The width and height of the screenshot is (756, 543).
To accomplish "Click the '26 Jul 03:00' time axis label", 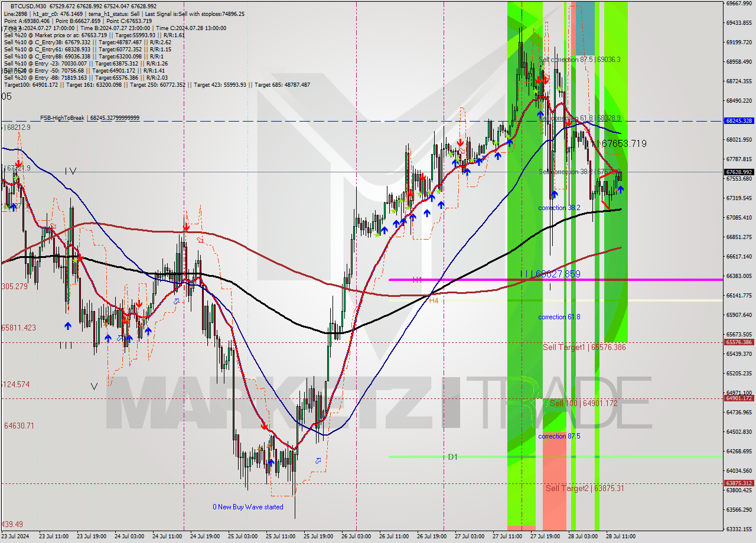I will point(356,537).
